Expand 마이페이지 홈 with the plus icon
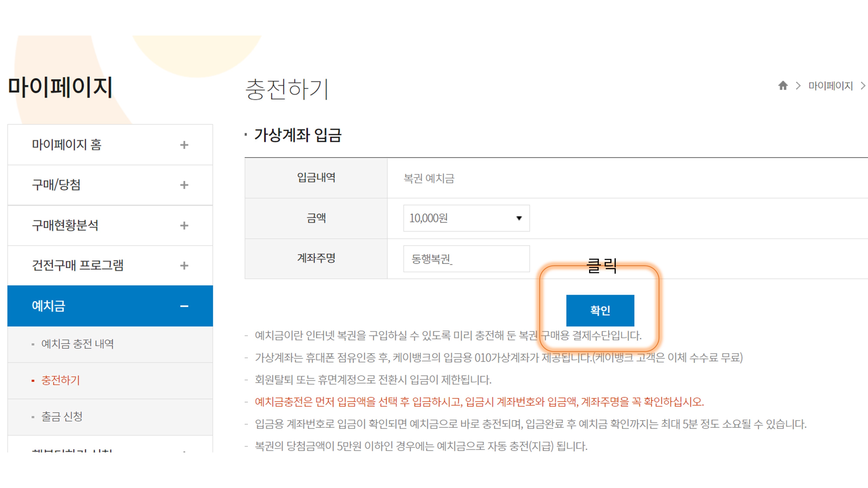The width and height of the screenshot is (868, 488). click(x=184, y=145)
